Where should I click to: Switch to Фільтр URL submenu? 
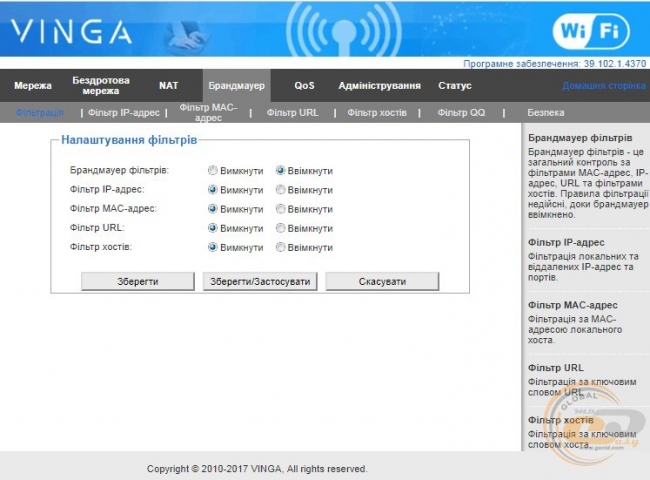(292, 113)
